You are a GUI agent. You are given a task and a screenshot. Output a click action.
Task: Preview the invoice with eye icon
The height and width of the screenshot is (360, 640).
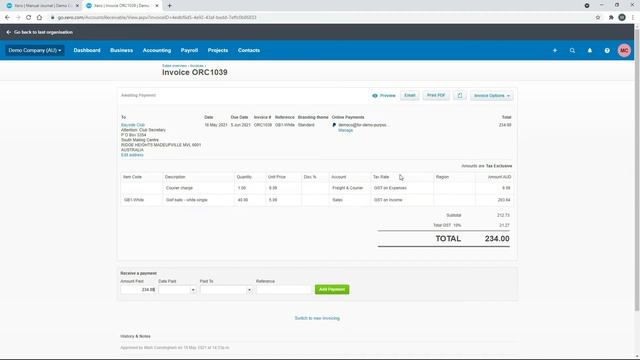[384, 96]
